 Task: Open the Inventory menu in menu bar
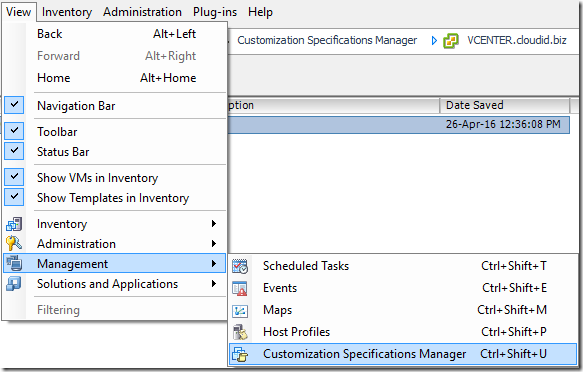pyautogui.click(x=67, y=12)
